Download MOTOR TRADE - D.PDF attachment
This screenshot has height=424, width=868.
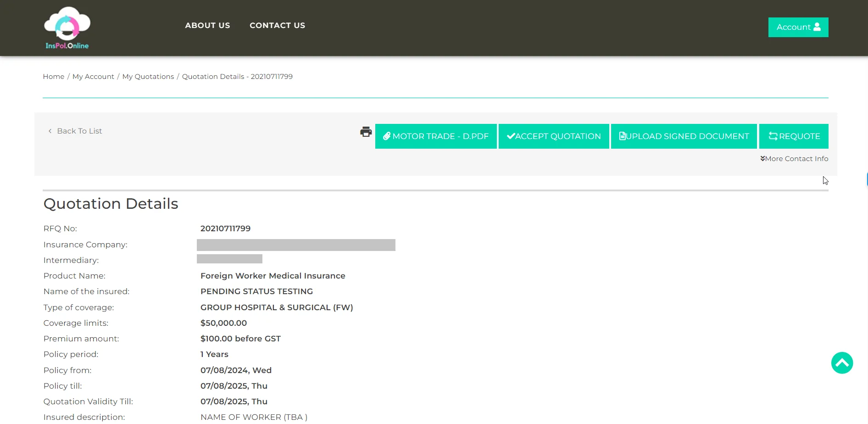(436, 136)
